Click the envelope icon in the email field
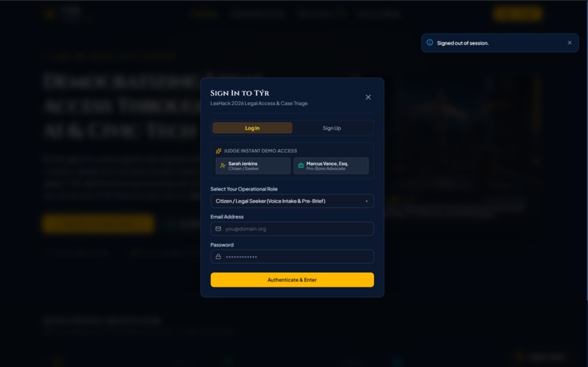 [218, 228]
